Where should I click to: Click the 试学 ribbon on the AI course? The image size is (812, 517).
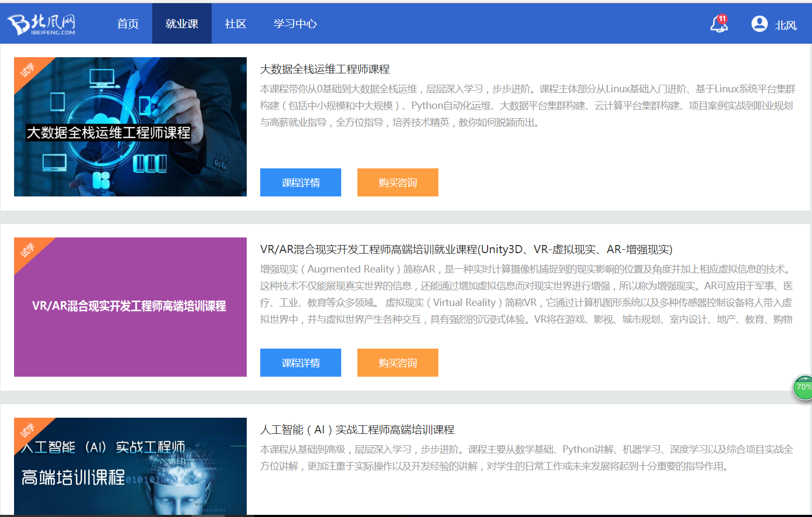coord(28,428)
